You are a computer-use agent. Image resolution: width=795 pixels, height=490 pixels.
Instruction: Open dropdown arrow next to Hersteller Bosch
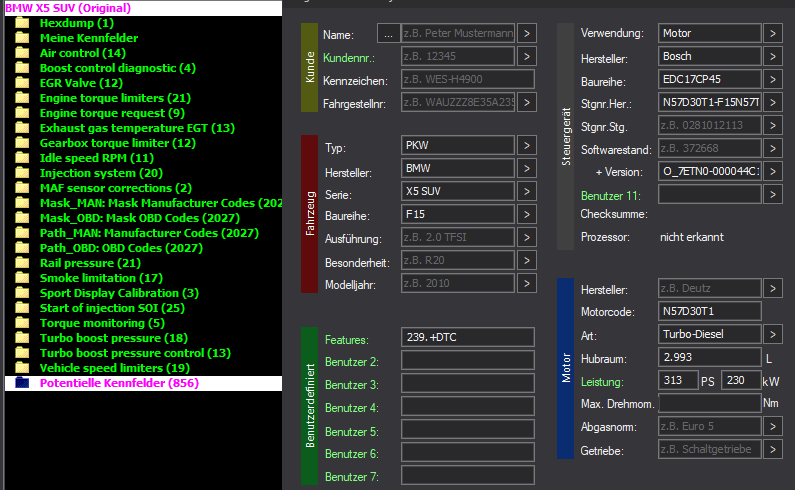click(773, 56)
